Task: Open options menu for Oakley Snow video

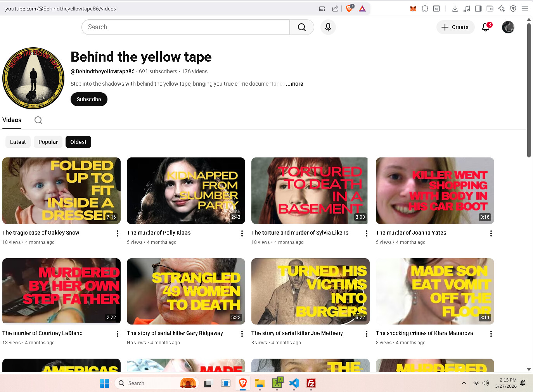Action: tap(118, 233)
